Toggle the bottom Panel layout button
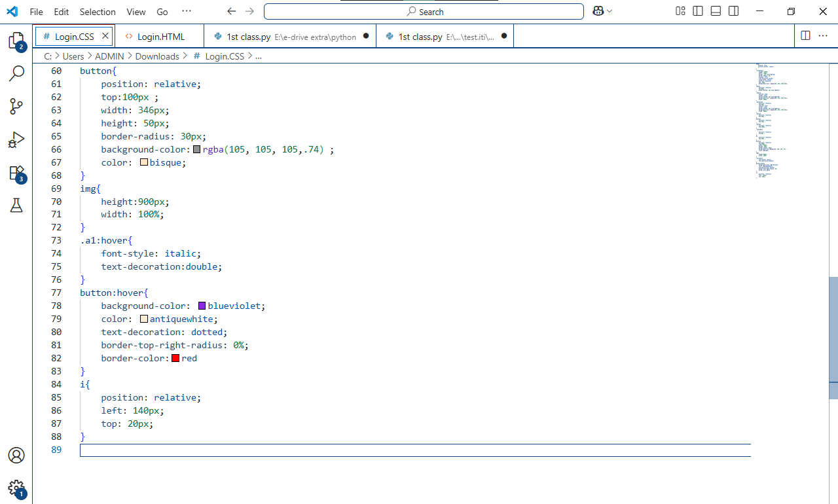 [716, 11]
